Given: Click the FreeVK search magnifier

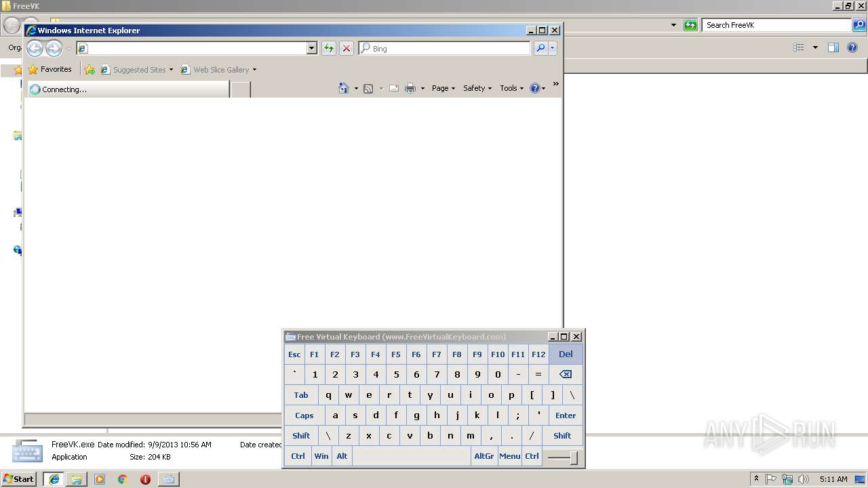Looking at the screenshot, I should point(859,25).
